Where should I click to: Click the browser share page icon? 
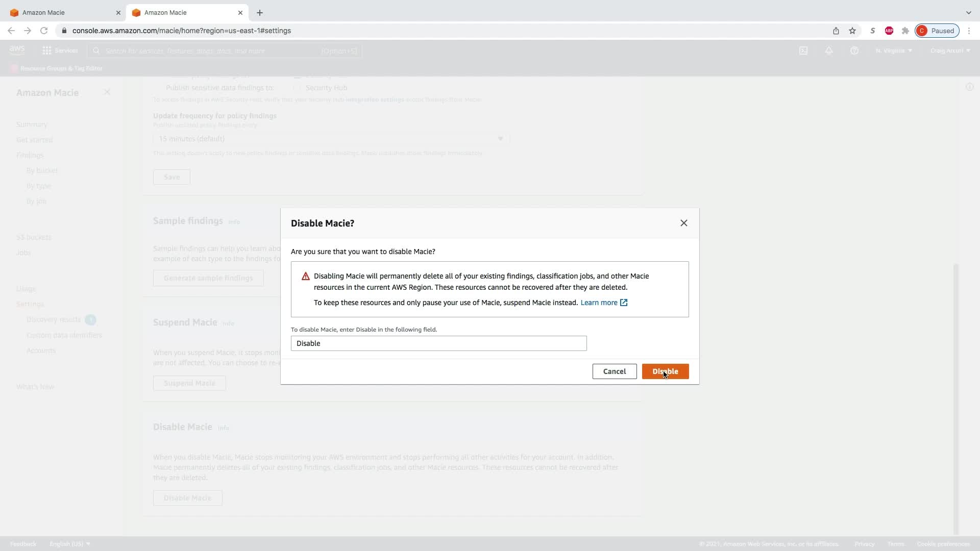pos(836,31)
